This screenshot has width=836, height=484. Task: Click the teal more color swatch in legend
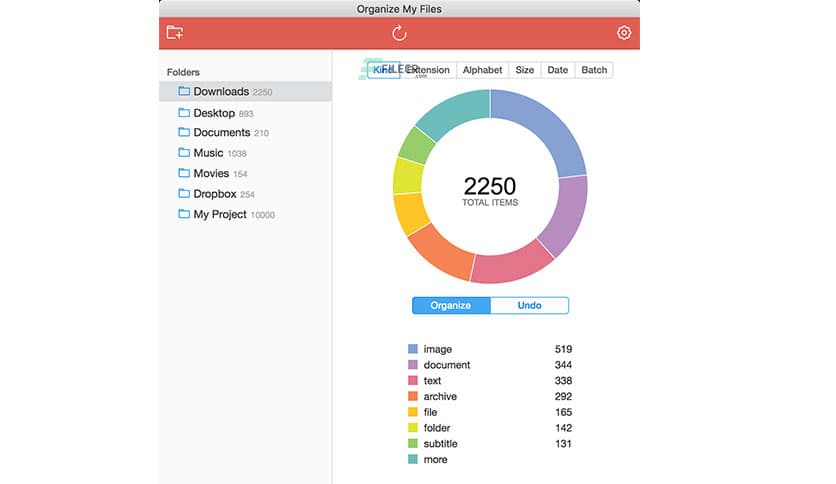coord(413,460)
